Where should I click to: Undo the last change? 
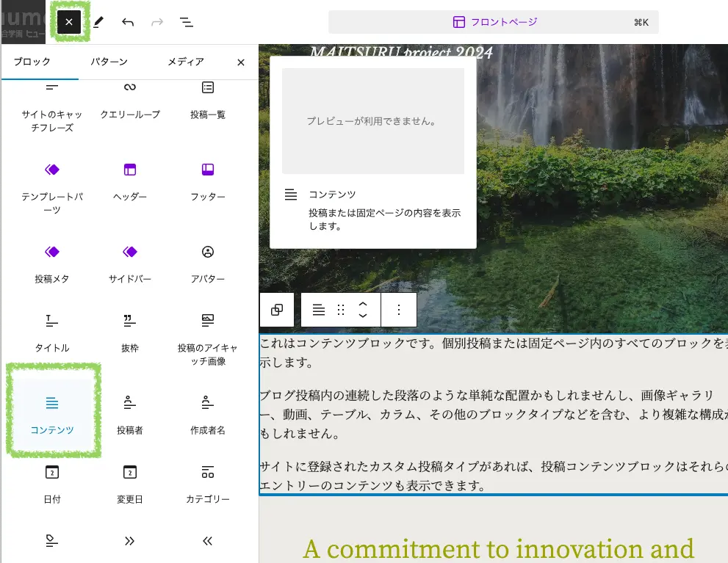tap(128, 22)
